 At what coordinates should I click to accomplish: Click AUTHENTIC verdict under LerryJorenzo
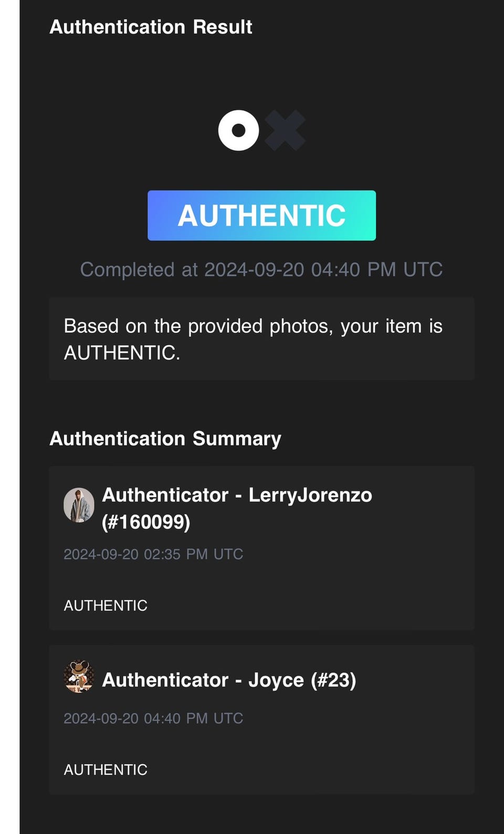[106, 605]
